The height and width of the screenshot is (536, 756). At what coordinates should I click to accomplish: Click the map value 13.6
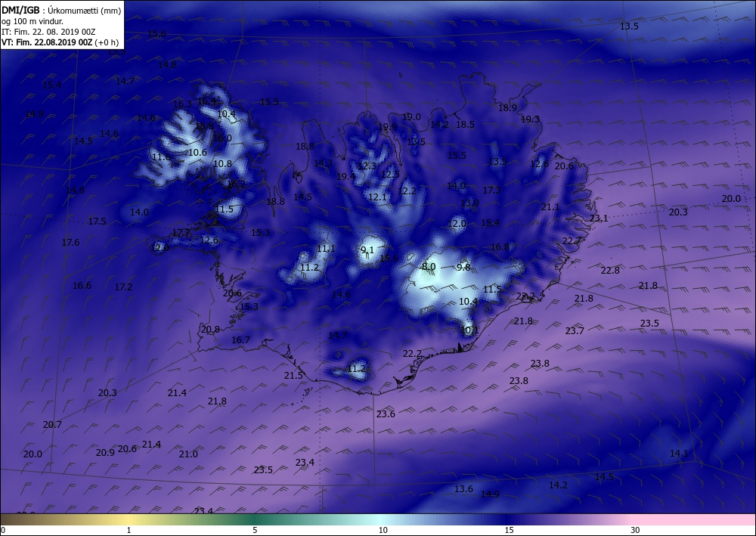[x=464, y=489]
